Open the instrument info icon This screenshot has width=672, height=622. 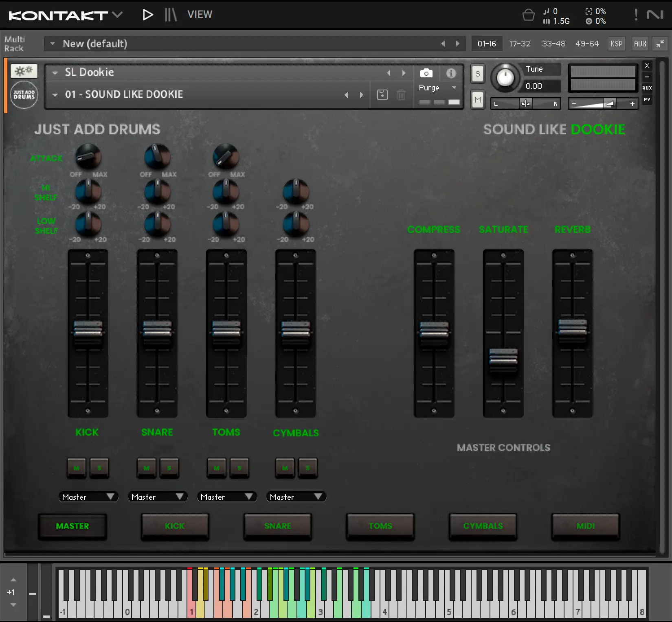coord(450,73)
